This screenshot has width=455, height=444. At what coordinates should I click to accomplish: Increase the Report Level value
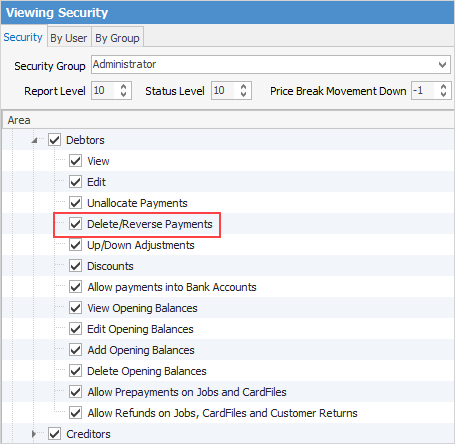pyautogui.click(x=123, y=87)
